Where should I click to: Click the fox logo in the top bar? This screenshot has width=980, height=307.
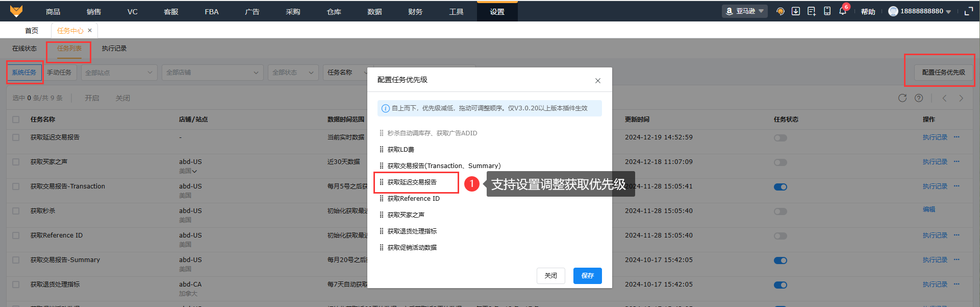(16, 11)
